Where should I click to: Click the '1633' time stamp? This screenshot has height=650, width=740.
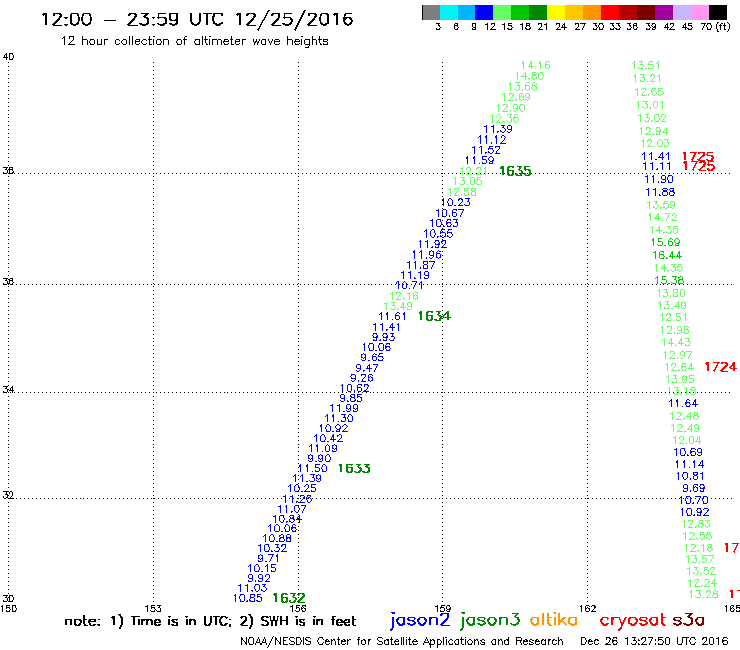click(x=354, y=468)
